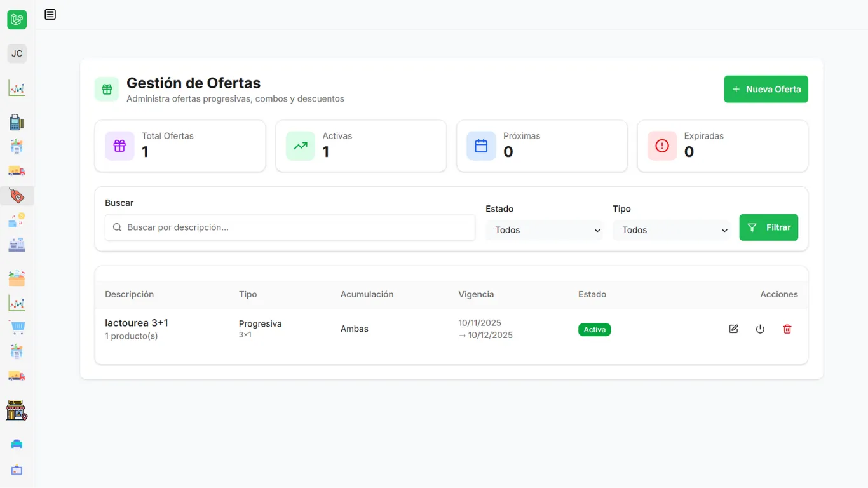Open the store building sidebar icon

tap(17, 410)
